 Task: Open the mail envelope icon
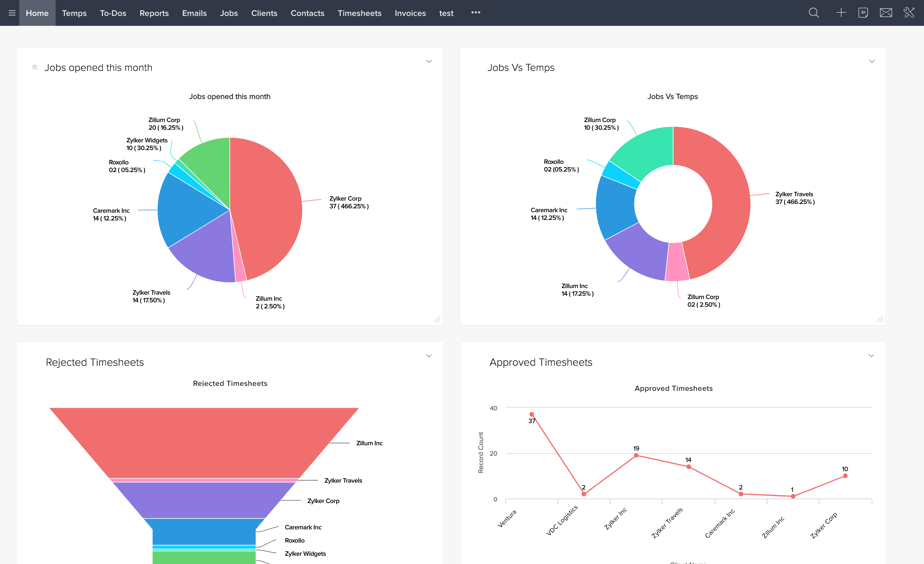886,13
